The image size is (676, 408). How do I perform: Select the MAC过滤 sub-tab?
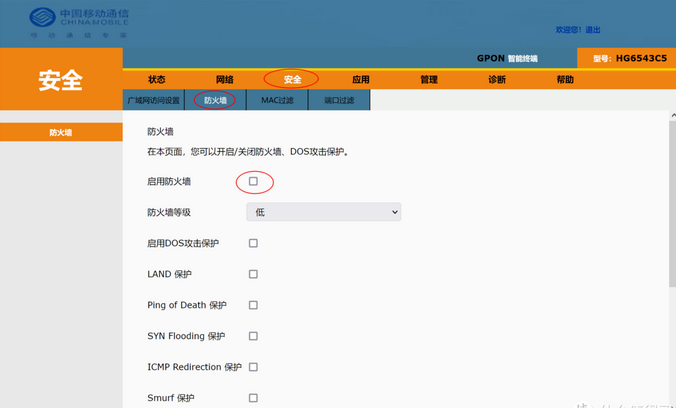[x=278, y=100]
